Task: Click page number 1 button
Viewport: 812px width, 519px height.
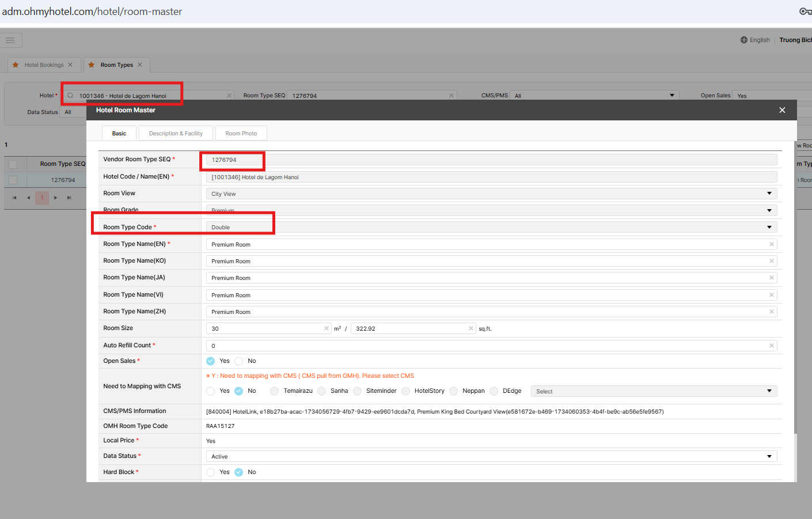Action: point(42,198)
